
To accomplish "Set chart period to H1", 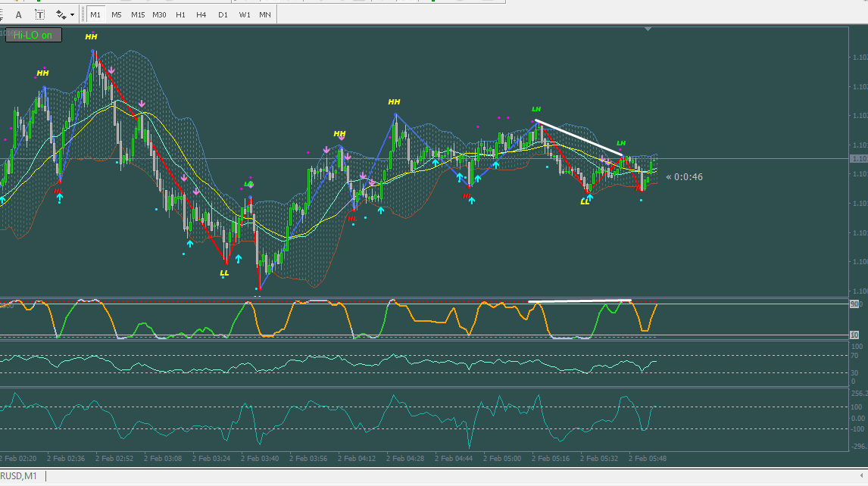I will tap(180, 14).
